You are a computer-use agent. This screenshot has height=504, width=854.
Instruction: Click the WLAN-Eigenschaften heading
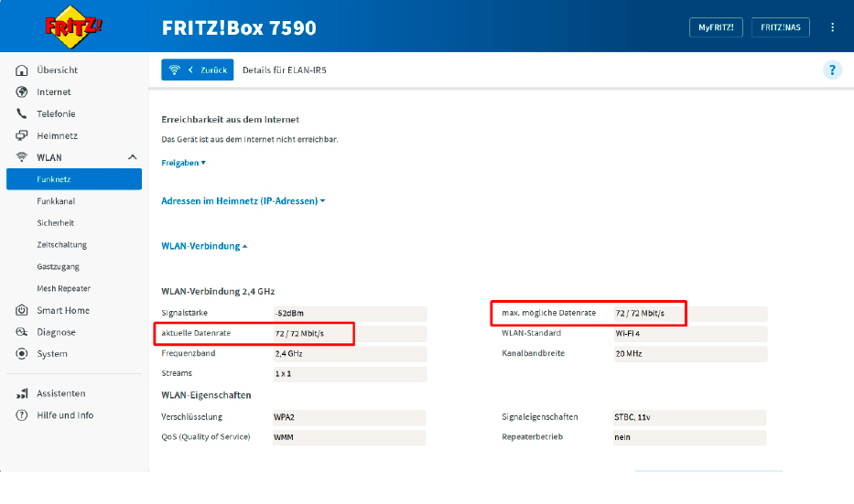coord(206,395)
